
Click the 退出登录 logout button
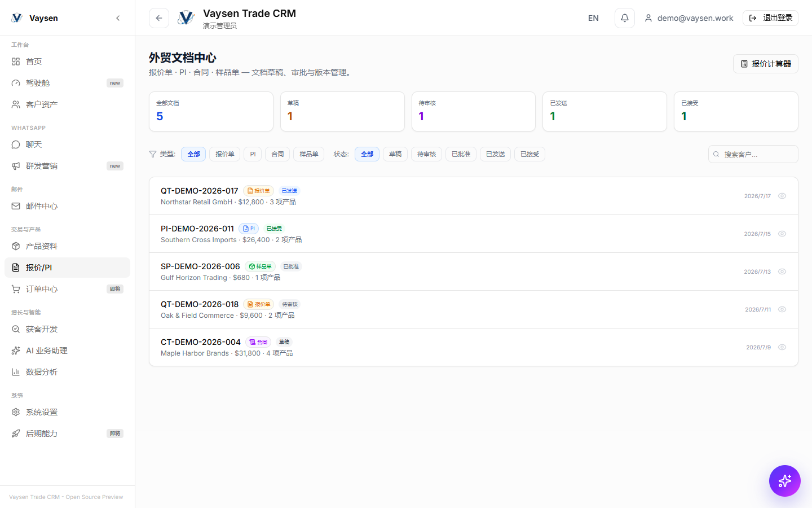[770, 18]
